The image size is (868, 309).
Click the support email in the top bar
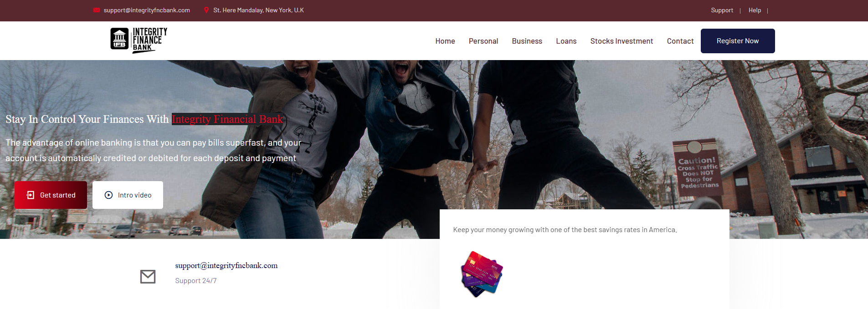[x=147, y=10]
